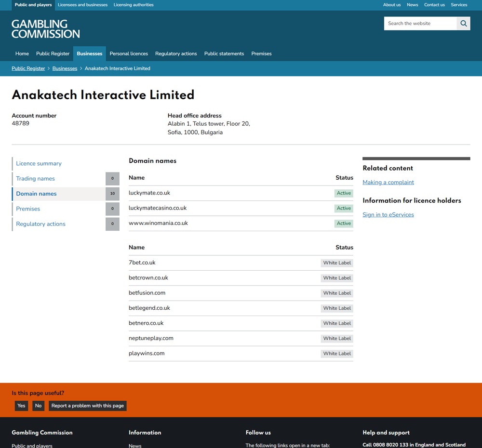This screenshot has width=482, height=448.
Task: Click the search magnifier icon button
Action: 463,23
